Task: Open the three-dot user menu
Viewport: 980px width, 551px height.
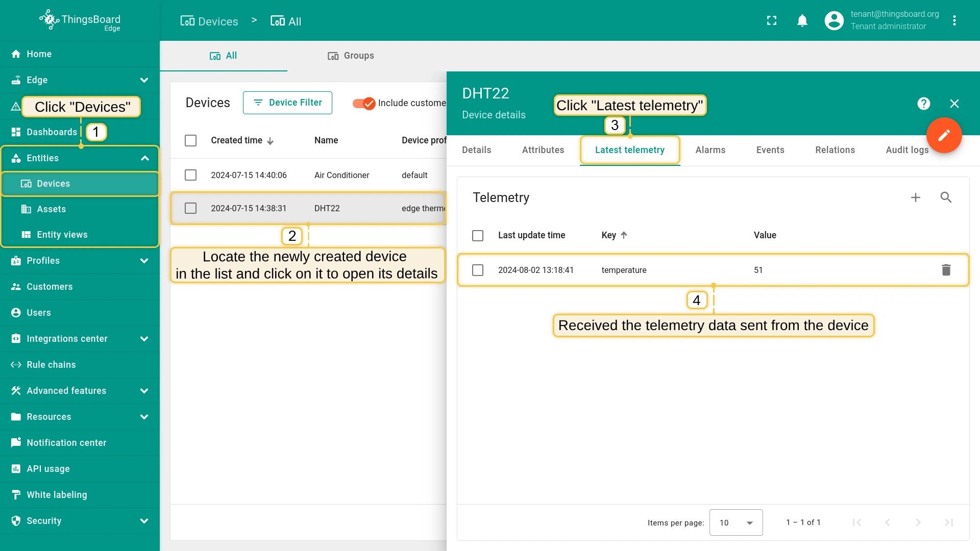Action: coord(954,20)
